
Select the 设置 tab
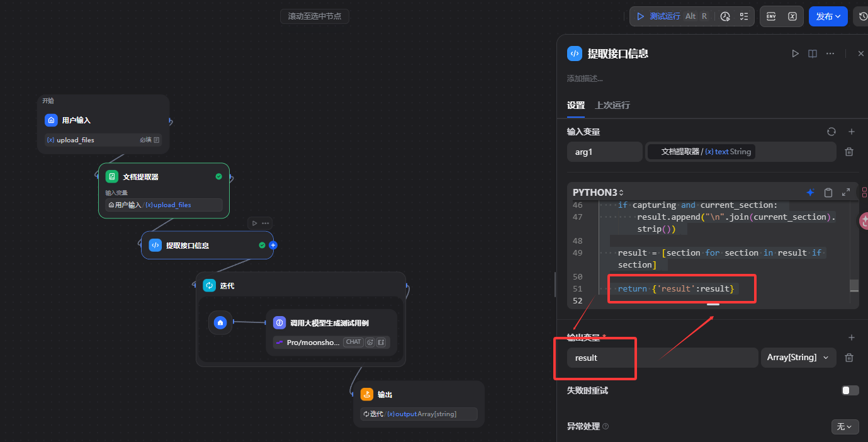point(576,105)
